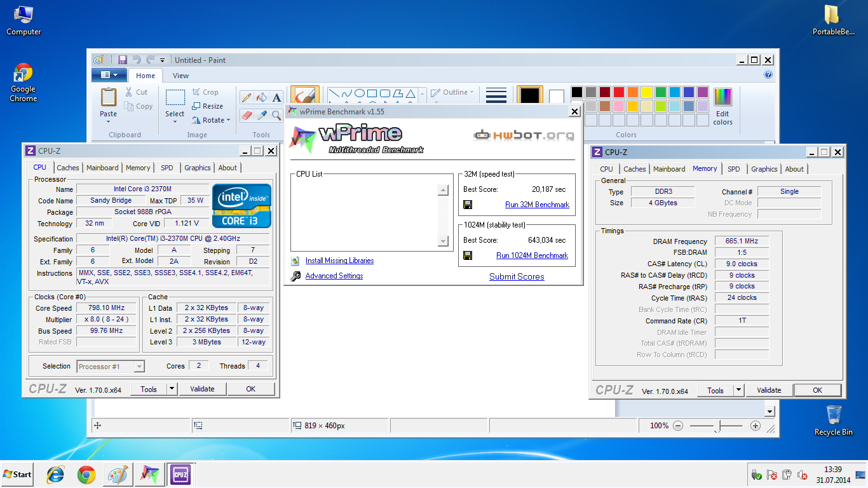The width and height of the screenshot is (868, 488).
Task: Click the Undo arrow in Paint title bar
Action: point(137,60)
